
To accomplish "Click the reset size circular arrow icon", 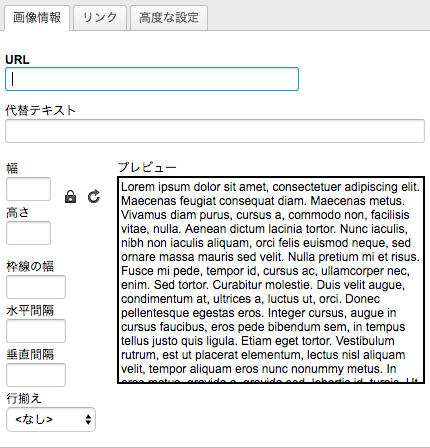I will click(94, 197).
